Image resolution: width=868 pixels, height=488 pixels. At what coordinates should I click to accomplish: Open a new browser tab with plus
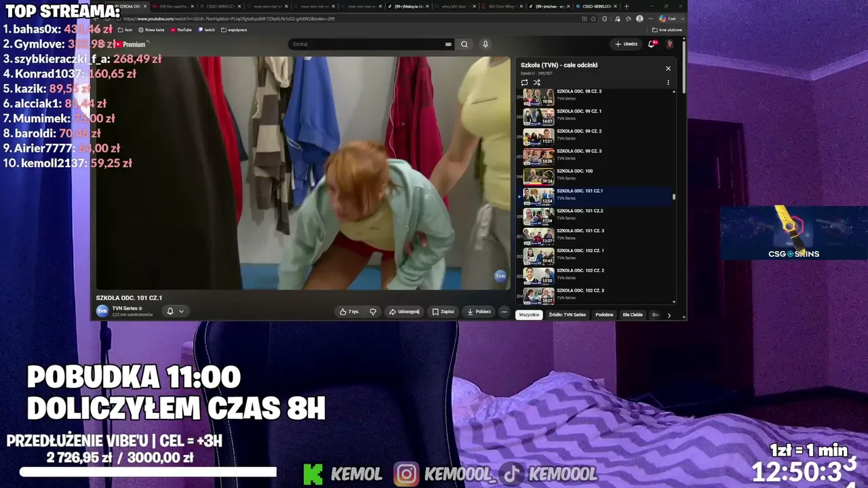(626, 6)
